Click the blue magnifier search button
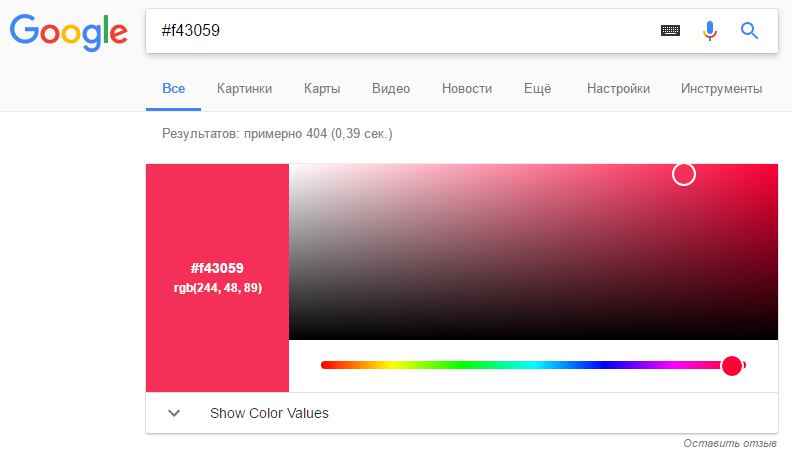Image resolution: width=792 pixels, height=456 pixels. point(749,31)
